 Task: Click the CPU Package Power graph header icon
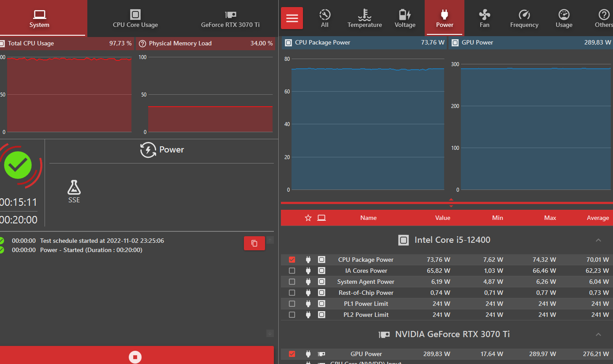click(x=288, y=42)
